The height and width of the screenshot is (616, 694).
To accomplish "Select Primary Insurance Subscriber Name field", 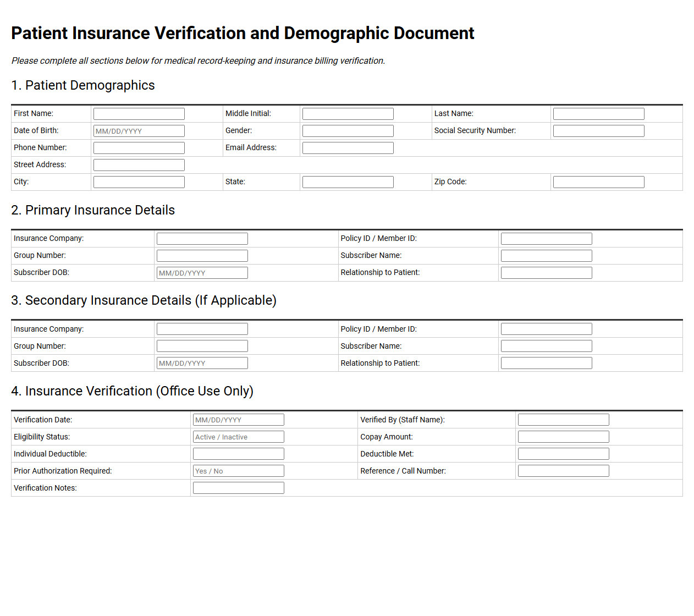I will point(547,256).
